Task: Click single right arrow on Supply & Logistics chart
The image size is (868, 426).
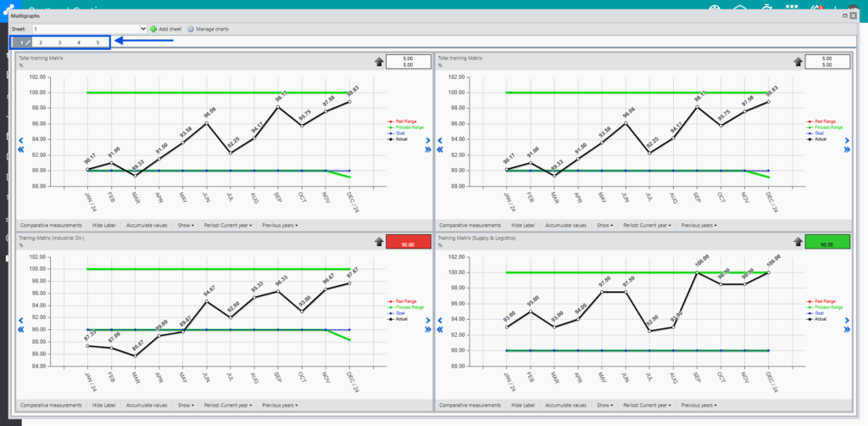Action: tap(847, 320)
